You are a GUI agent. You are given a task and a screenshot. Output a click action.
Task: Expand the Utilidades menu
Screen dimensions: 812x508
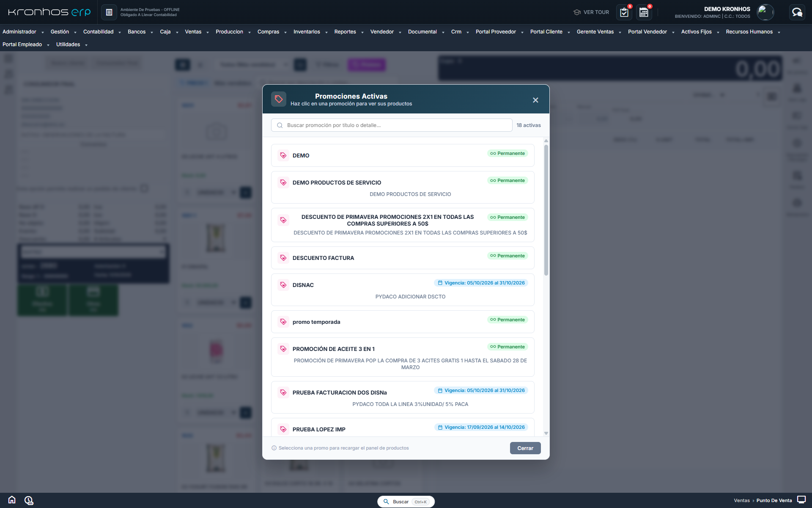pyautogui.click(x=71, y=44)
